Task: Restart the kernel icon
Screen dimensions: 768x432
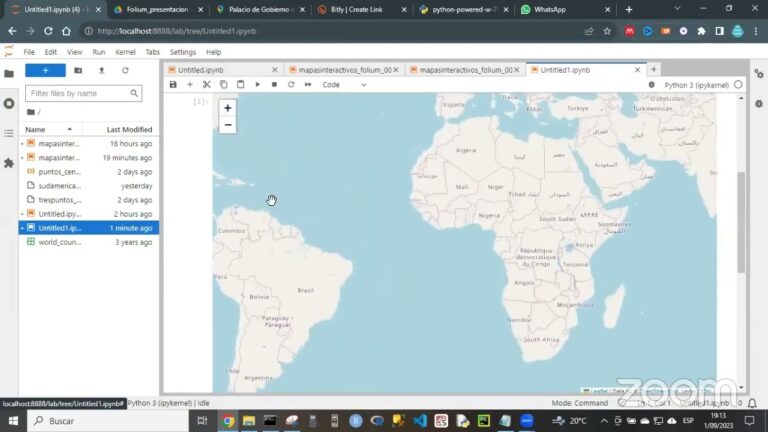Action: (291, 85)
